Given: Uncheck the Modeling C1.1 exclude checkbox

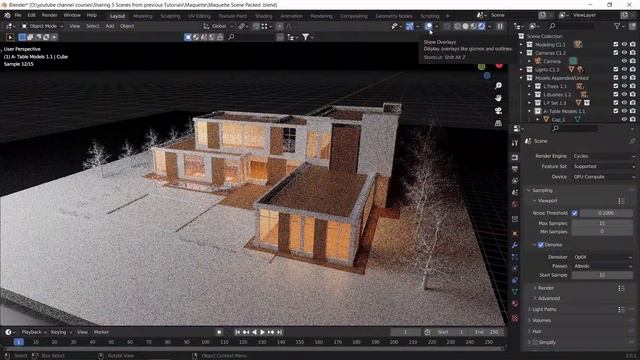Looking at the screenshot, I should coord(616,44).
